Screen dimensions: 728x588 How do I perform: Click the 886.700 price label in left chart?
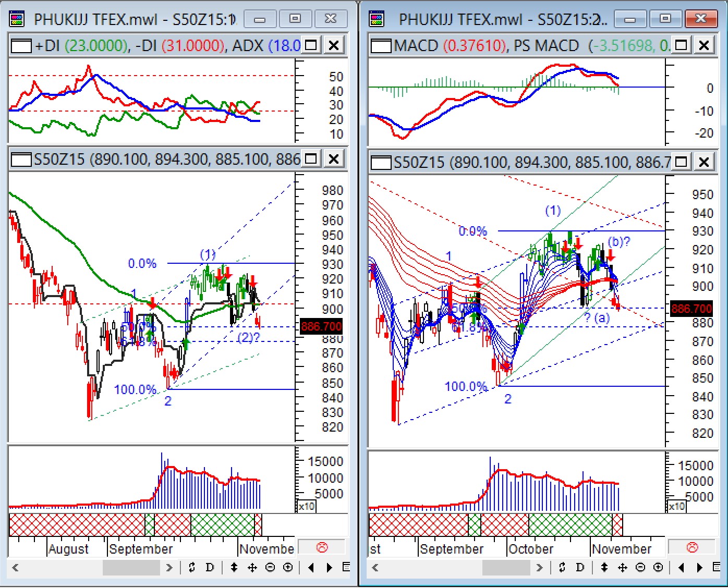[x=321, y=327]
